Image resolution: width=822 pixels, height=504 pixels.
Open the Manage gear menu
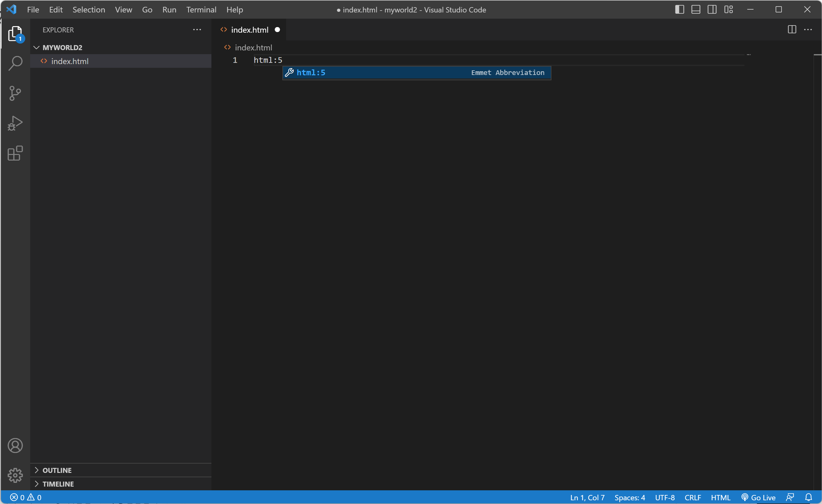coord(15,475)
